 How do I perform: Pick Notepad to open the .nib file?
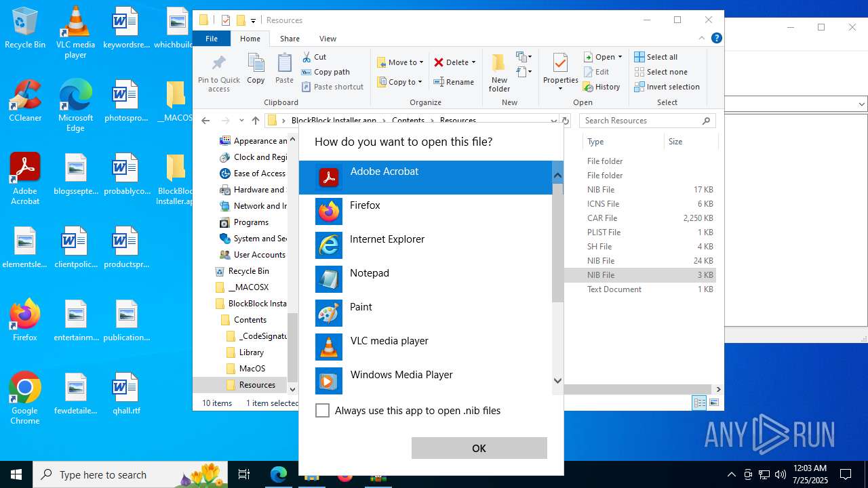coord(425,279)
